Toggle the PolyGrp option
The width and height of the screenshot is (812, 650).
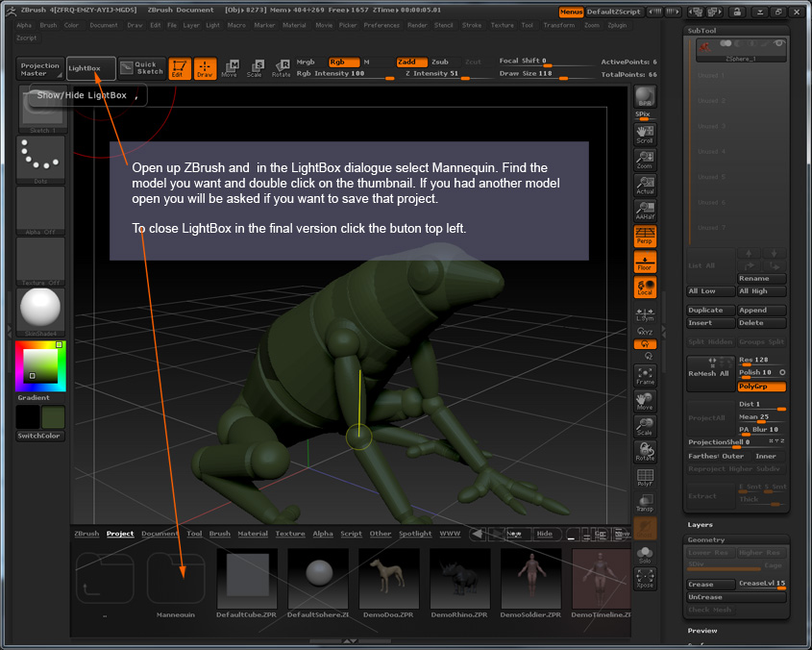761,387
